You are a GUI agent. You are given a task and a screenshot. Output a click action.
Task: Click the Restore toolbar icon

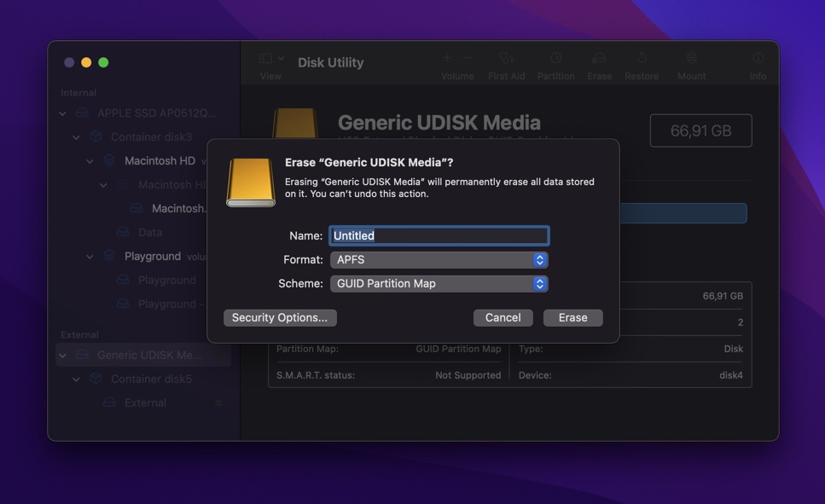(x=642, y=58)
